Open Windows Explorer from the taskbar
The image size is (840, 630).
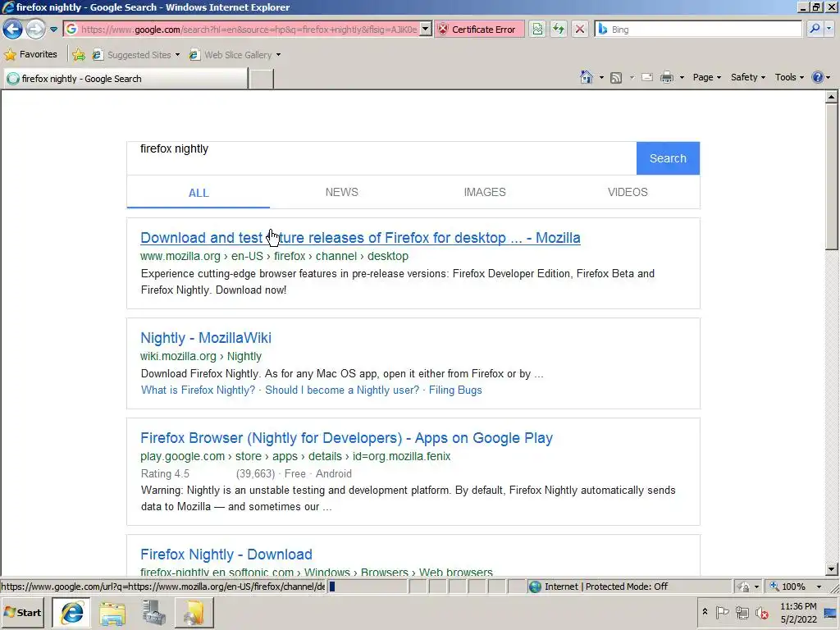tap(112, 612)
